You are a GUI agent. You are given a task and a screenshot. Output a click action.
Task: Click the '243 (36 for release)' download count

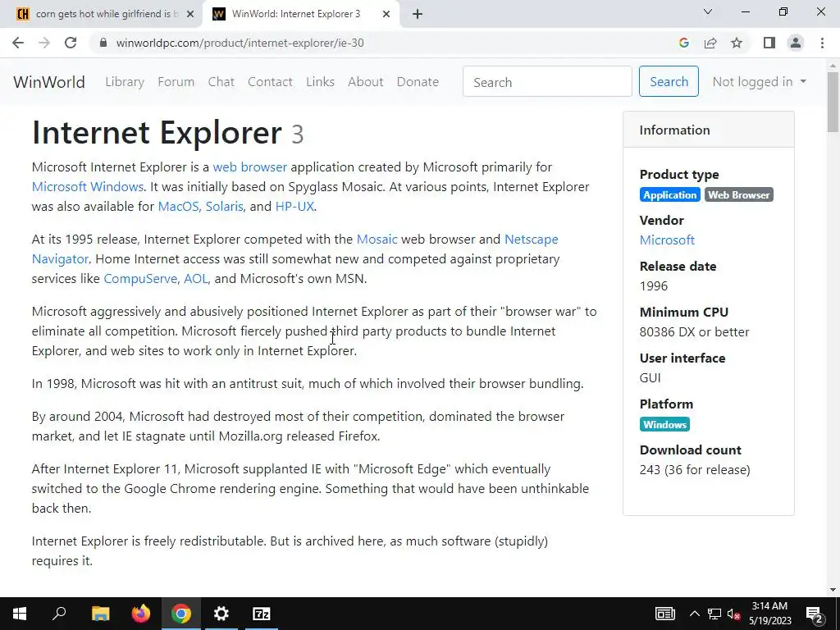point(695,470)
